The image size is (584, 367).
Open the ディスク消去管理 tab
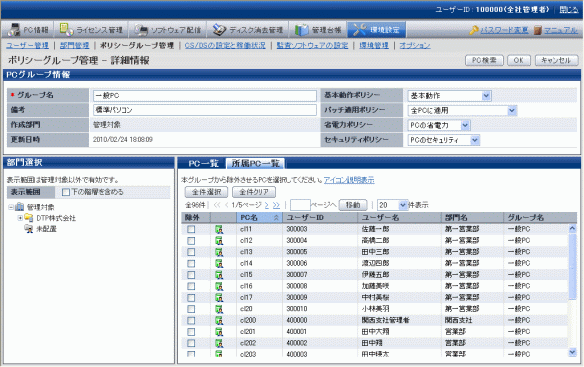pos(248,30)
